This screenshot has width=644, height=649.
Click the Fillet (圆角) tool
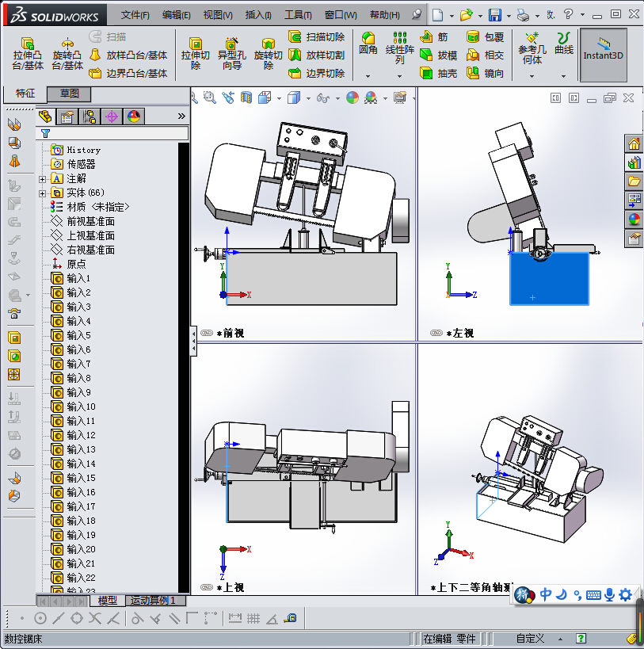point(368,43)
